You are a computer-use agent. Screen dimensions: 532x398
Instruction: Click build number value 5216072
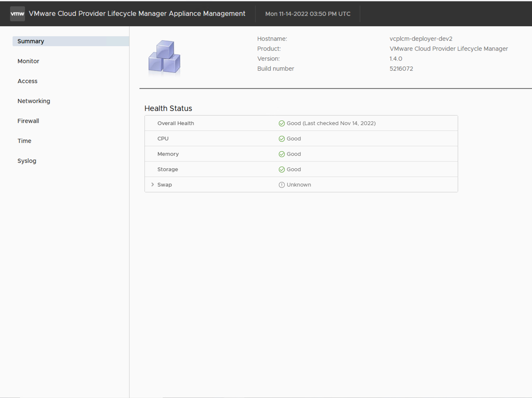(401, 69)
